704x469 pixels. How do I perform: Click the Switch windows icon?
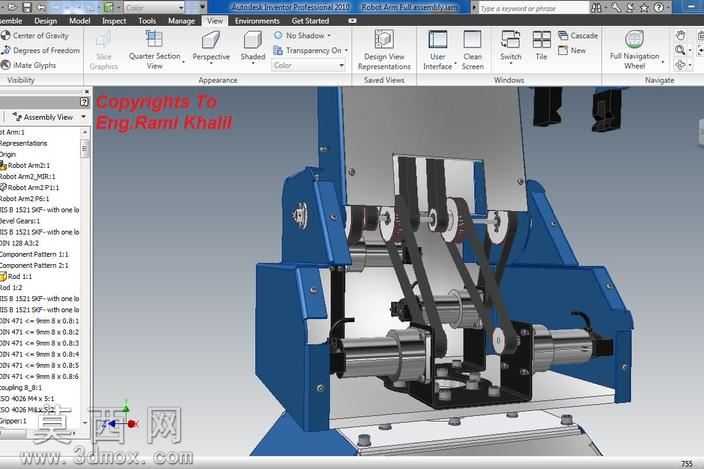[x=510, y=39]
